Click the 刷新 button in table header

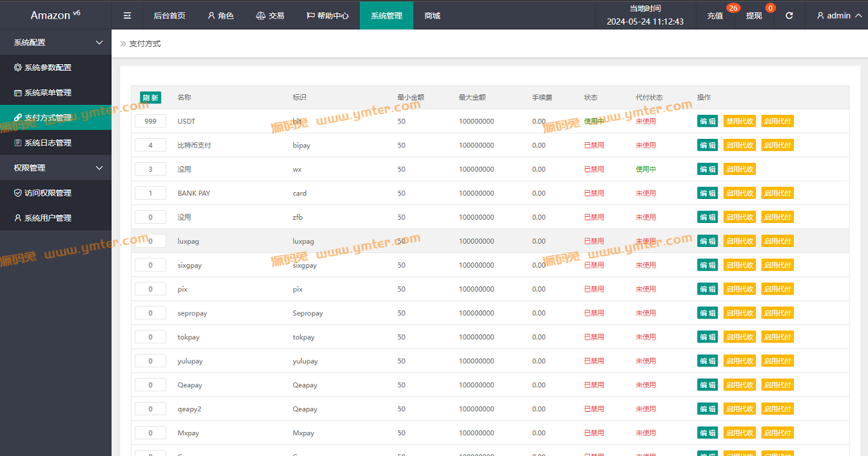[x=151, y=97]
